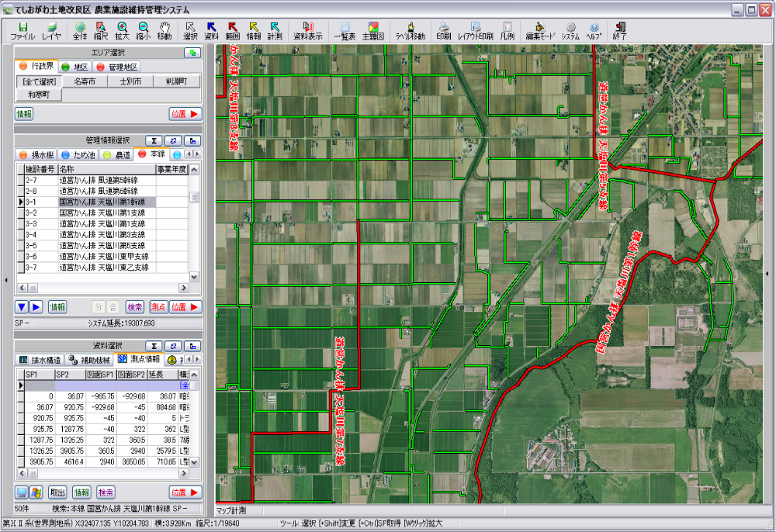The height and width of the screenshot is (532, 776).
Task: Click the ファイル (File) toolbar icon
Action: tap(23, 31)
